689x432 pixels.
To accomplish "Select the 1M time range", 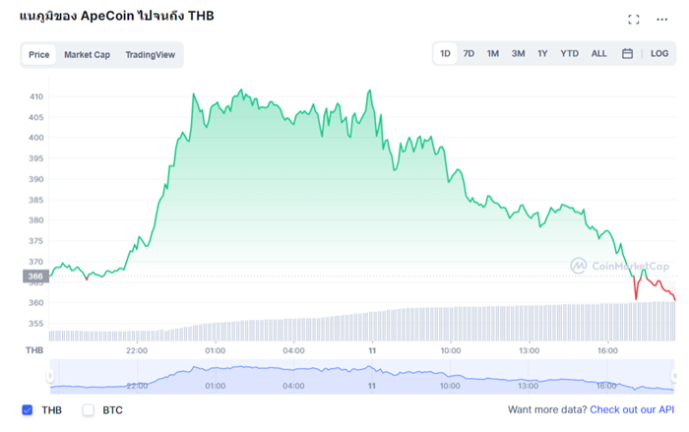I will tap(493, 54).
